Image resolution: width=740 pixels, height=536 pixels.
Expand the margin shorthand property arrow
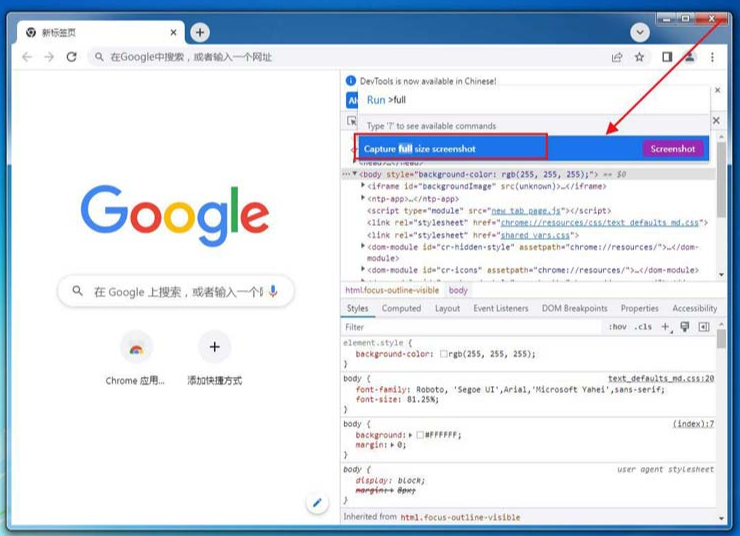pos(392,445)
